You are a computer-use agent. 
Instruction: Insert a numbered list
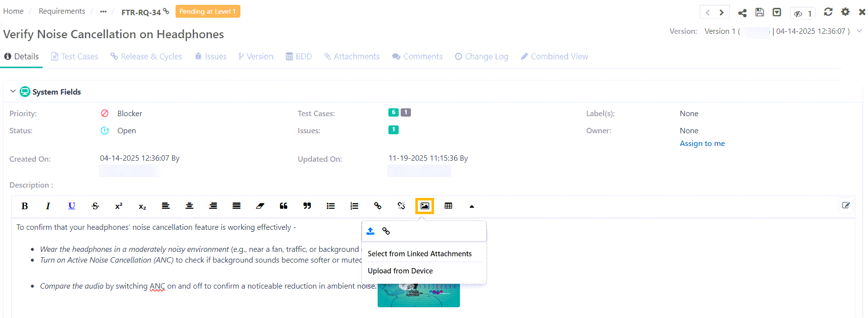[x=354, y=206]
